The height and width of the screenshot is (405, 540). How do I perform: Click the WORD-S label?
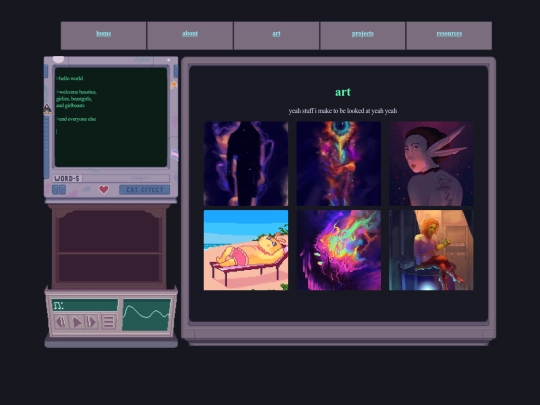pos(67,178)
